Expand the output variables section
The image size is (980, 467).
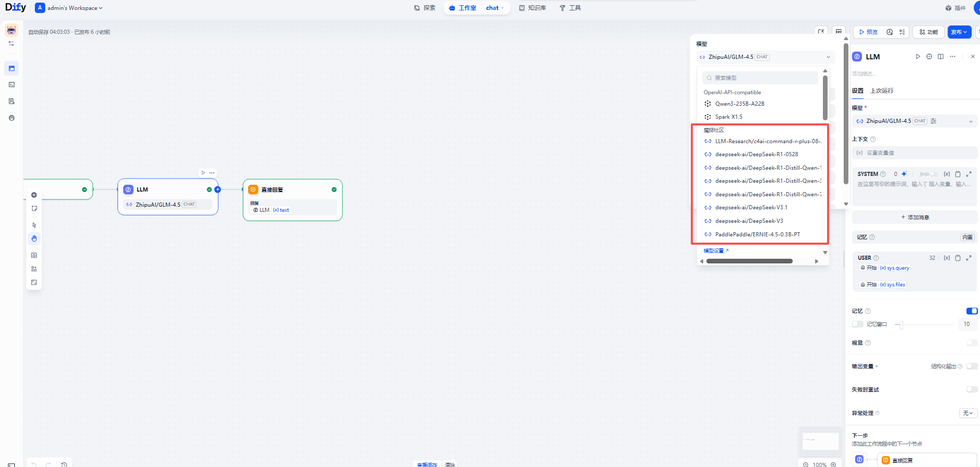pyautogui.click(x=865, y=366)
